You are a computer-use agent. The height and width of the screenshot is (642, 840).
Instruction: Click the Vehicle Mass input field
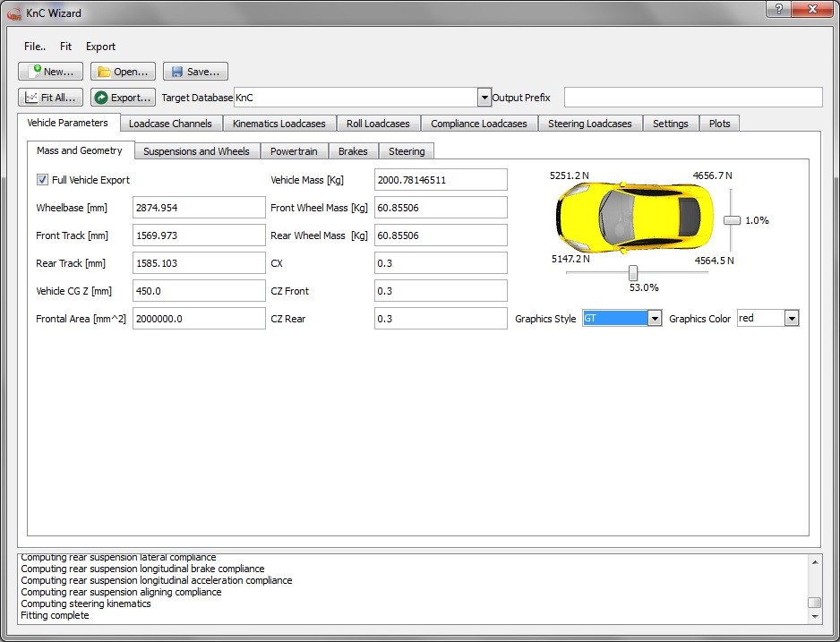441,180
